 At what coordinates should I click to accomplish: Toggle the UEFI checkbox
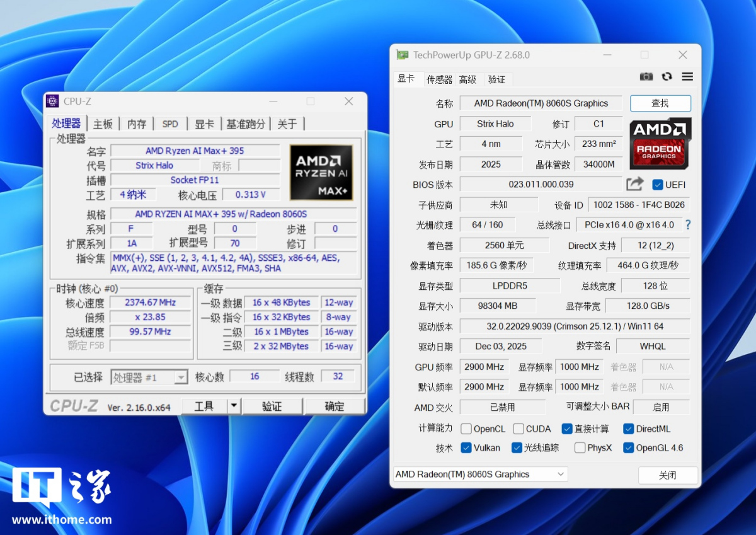click(x=658, y=185)
